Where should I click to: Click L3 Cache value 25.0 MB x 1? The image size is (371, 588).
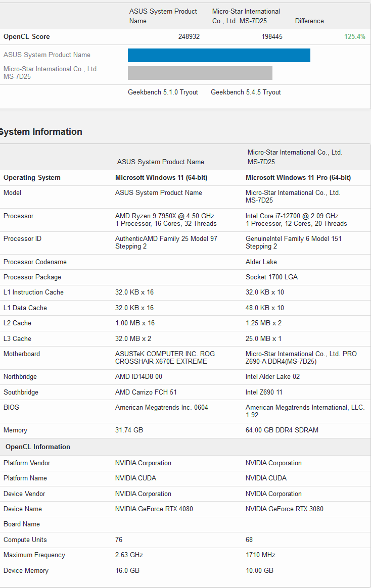(x=263, y=338)
